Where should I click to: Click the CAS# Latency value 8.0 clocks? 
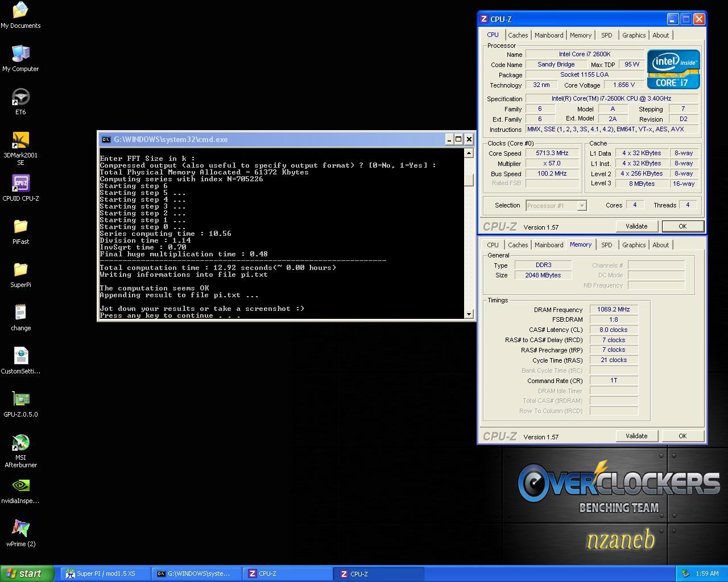coord(613,330)
